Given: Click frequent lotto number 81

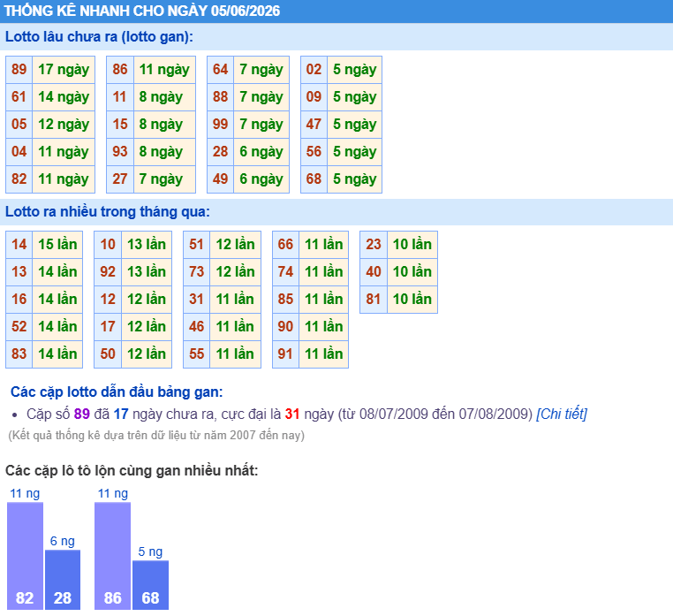Looking at the screenshot, I should (x=374, y=299).
